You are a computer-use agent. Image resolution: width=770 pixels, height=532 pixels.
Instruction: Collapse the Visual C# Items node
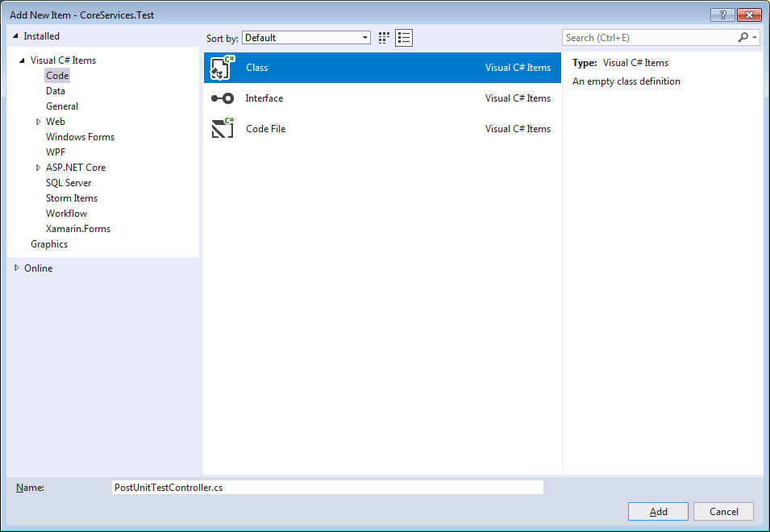pyautogui.click(x=22, y=60)
